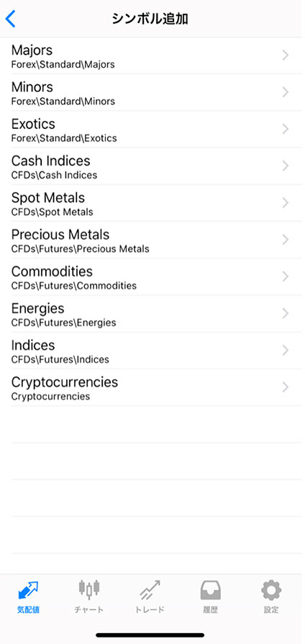Tap the Cryptocurrencies group name

click(x=65, y=382)
